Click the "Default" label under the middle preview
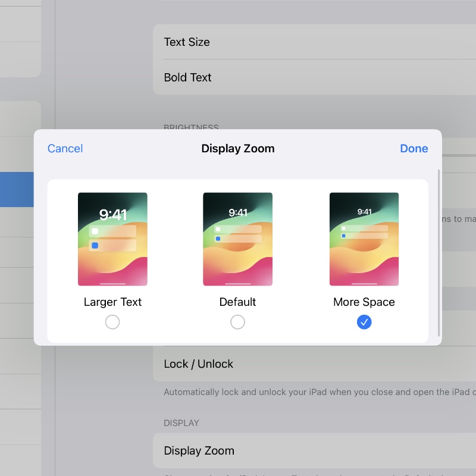Image resolution: width=476 pixels, height=476 pixels. [x=237, y=302]
